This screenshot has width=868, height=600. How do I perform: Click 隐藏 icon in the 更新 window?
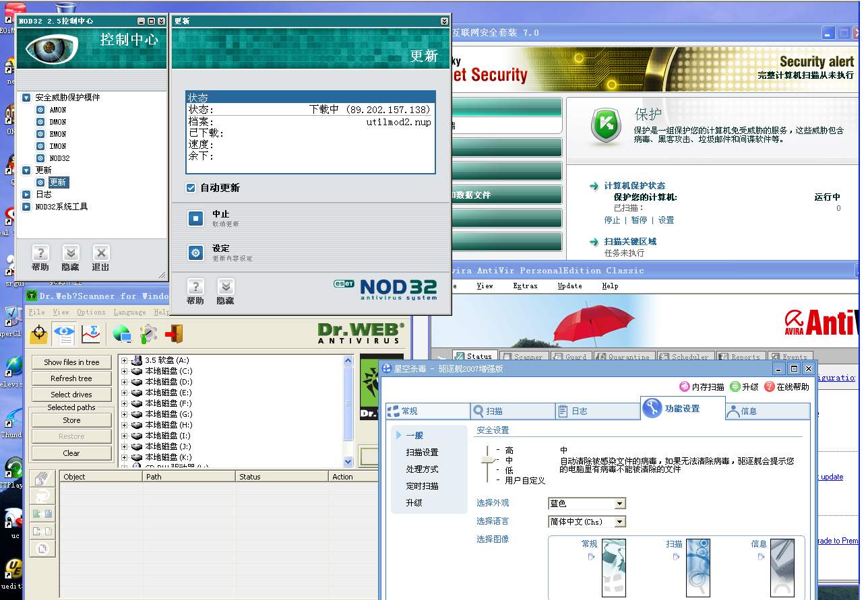point(226,287)
